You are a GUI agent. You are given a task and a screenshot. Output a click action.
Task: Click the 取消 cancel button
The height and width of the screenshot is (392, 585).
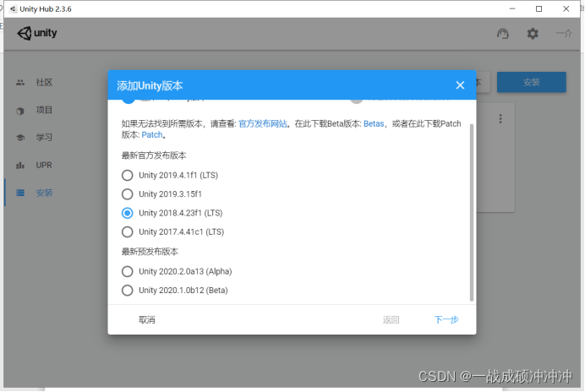[146, 320]
